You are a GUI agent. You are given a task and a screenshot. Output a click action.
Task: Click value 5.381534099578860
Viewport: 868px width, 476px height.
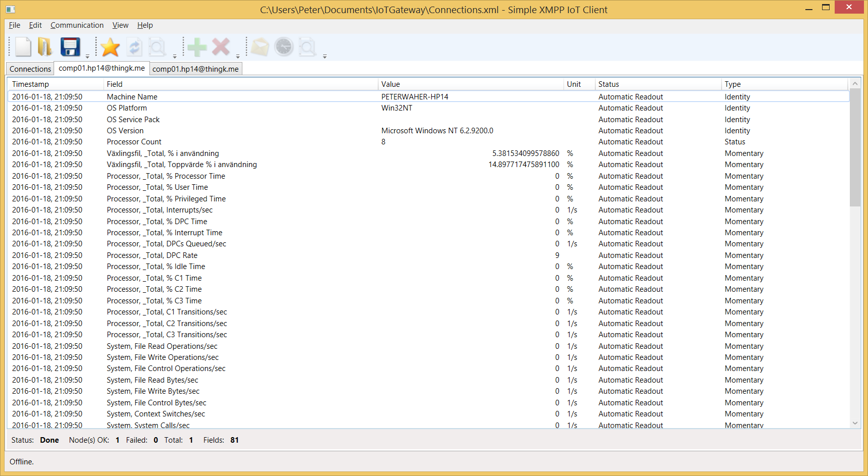point(526,153)
